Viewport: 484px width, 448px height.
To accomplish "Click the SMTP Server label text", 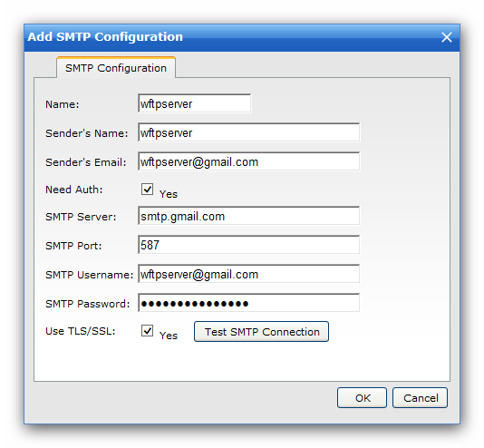I will 81,217.
